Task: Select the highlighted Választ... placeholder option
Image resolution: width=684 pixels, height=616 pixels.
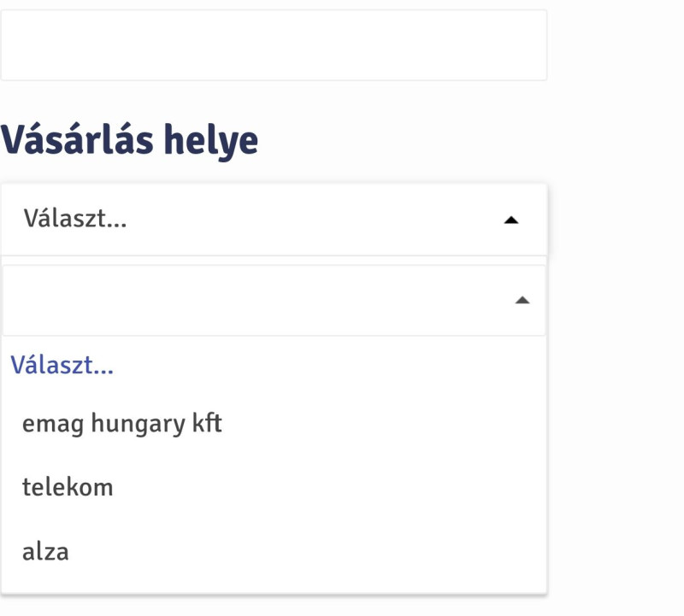Action: tap(62, 366)
